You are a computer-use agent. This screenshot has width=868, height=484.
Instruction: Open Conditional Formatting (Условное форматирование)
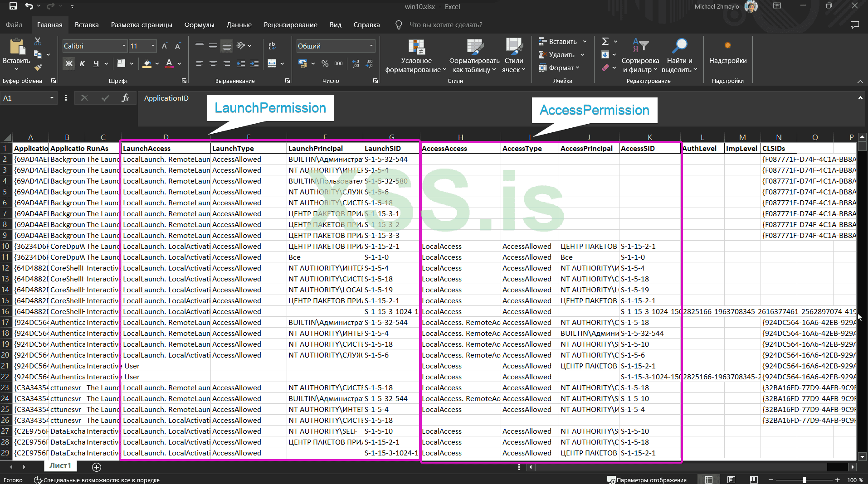(416, 56)
